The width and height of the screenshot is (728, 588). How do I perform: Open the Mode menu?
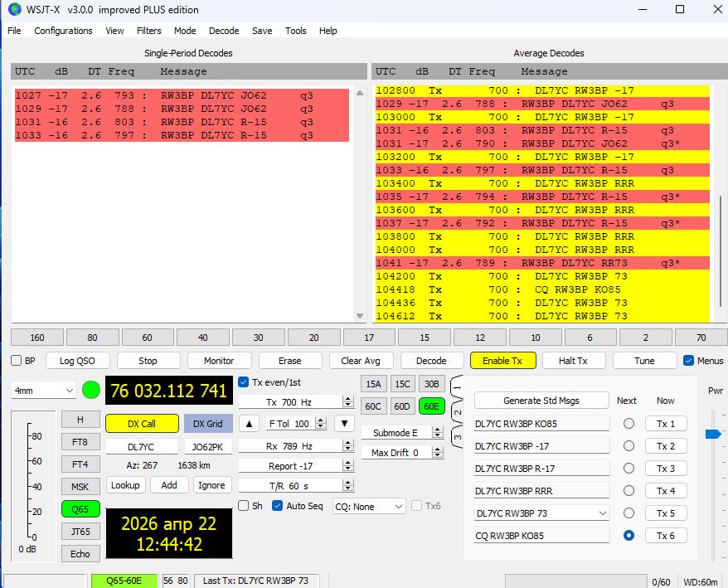pos(185,31)
